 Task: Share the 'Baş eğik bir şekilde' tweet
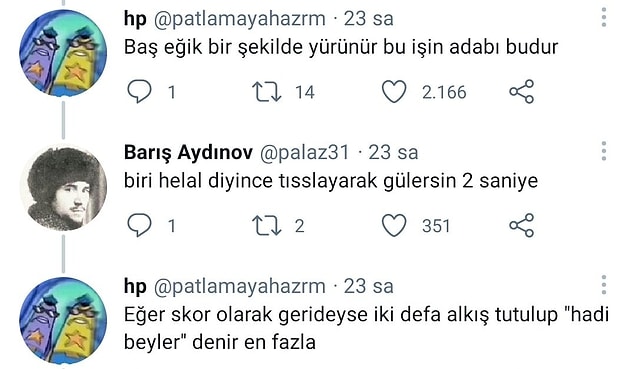[522, 92]
